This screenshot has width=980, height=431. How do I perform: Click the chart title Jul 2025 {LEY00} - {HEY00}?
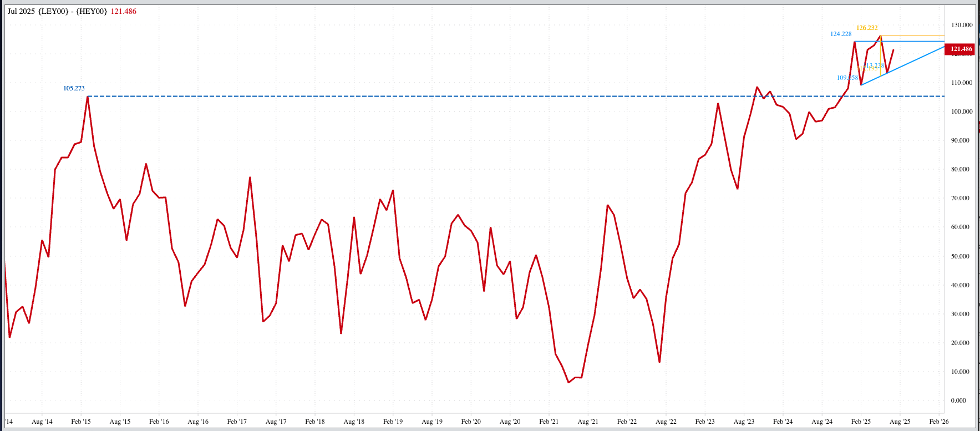point(58,11)
